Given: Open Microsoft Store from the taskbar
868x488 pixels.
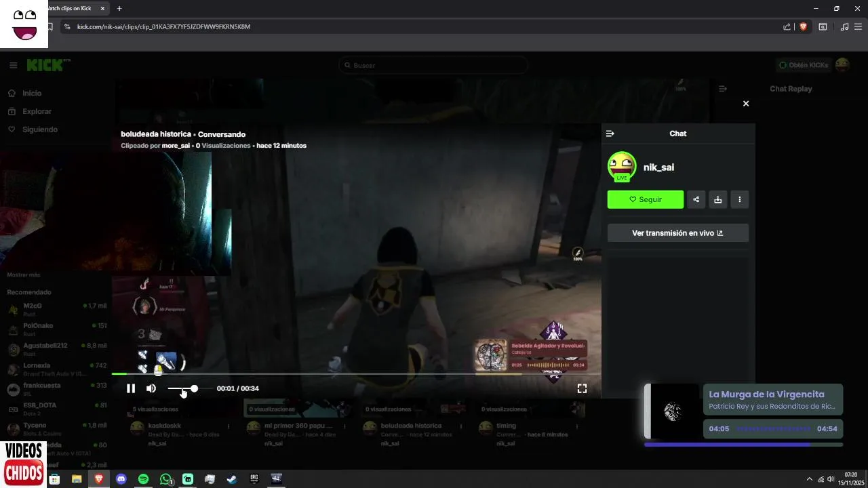Looking at the screenshot, I should pos(55,479).
